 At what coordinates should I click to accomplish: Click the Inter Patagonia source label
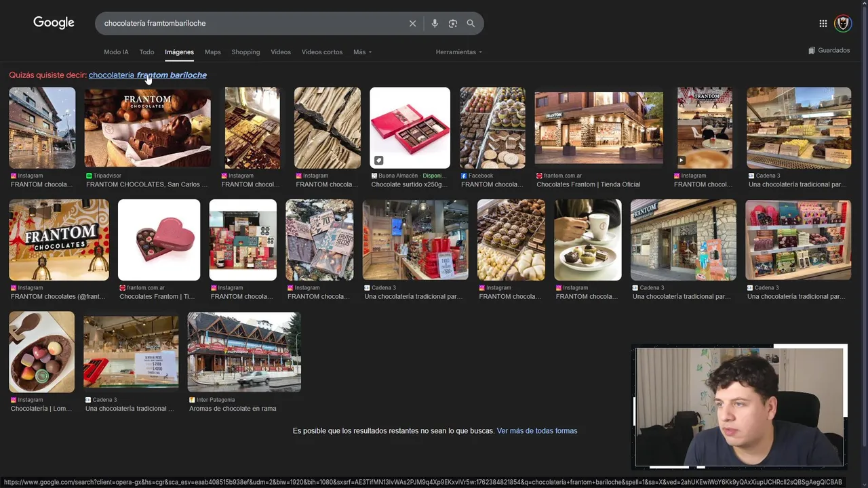click(x=212, y=400)
